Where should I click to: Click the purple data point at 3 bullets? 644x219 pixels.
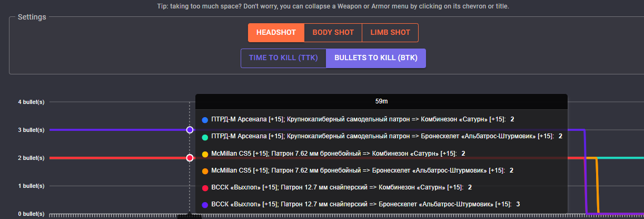click(x=190, y=130)
